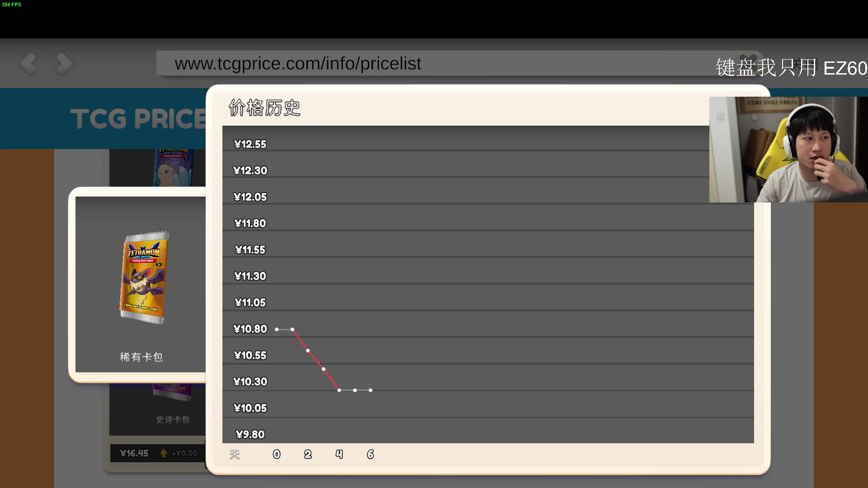Click the 天 day axis label
The height and width of the screenshot is (488, 868).
(235, 455)
